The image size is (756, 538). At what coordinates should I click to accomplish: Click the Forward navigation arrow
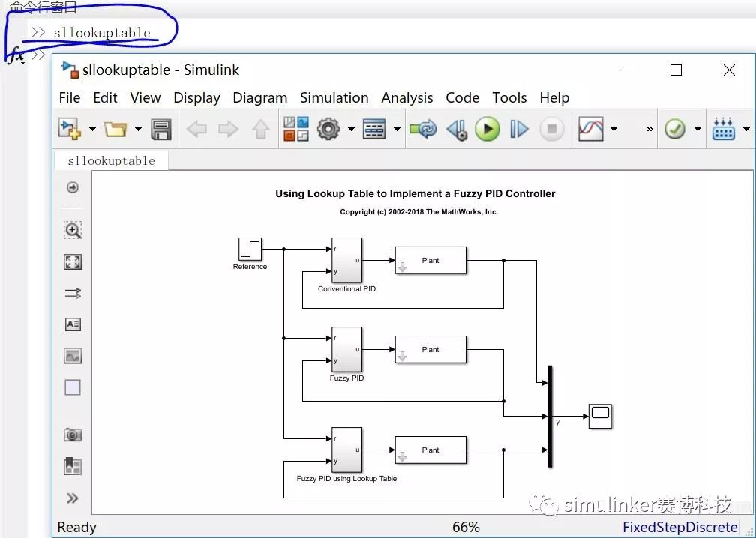(x=228, y=129)
